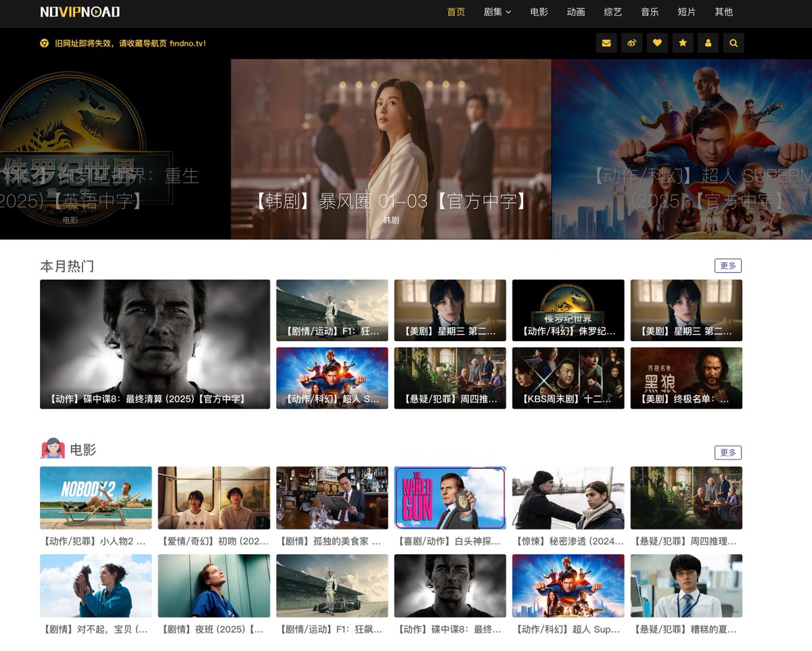Open the 对不起，宝贝 movie thumbnail

click(x=96, y=586)
